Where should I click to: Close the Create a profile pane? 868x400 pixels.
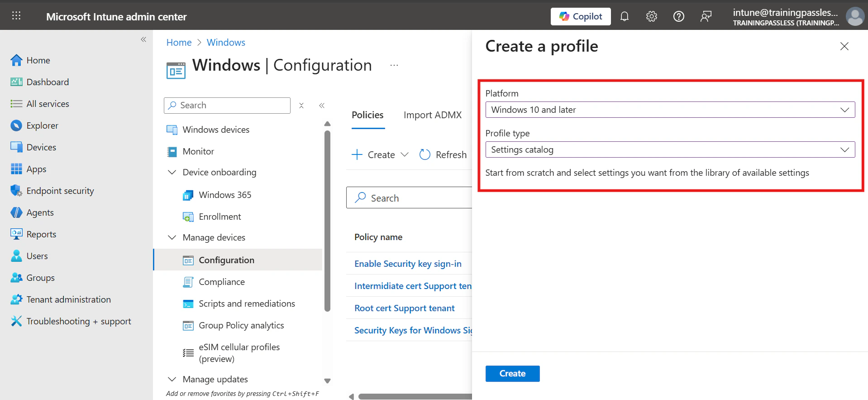pos(844,46)
